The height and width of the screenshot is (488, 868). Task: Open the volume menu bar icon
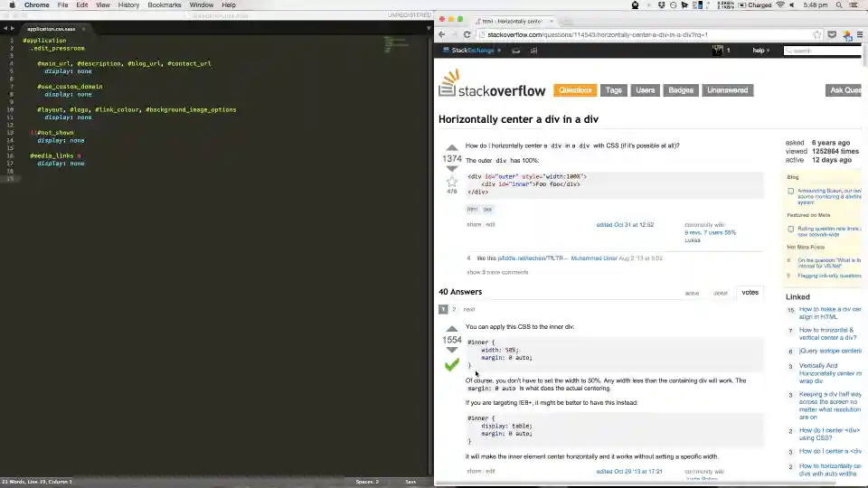(792, 5)
